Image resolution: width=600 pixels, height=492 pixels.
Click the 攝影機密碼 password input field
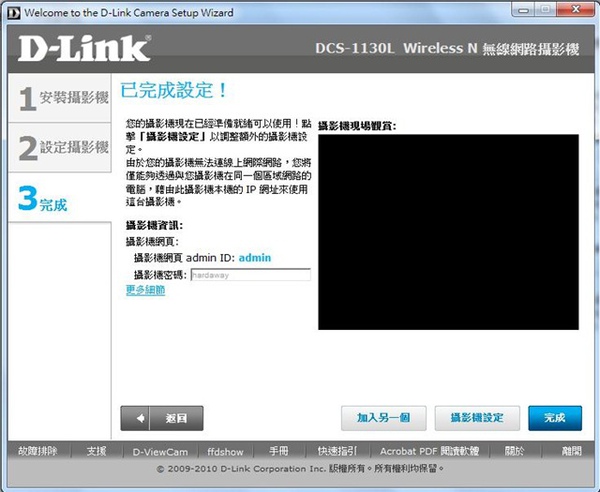click(251, 275)
